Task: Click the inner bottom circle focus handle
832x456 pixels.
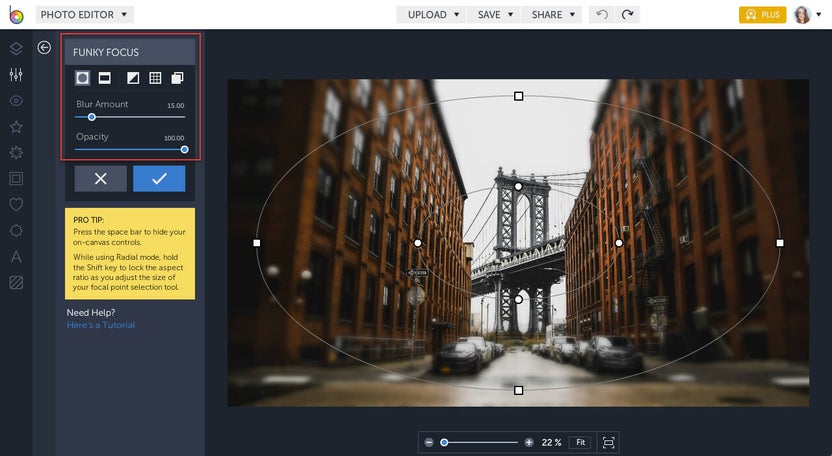Action: pos(518,299)
